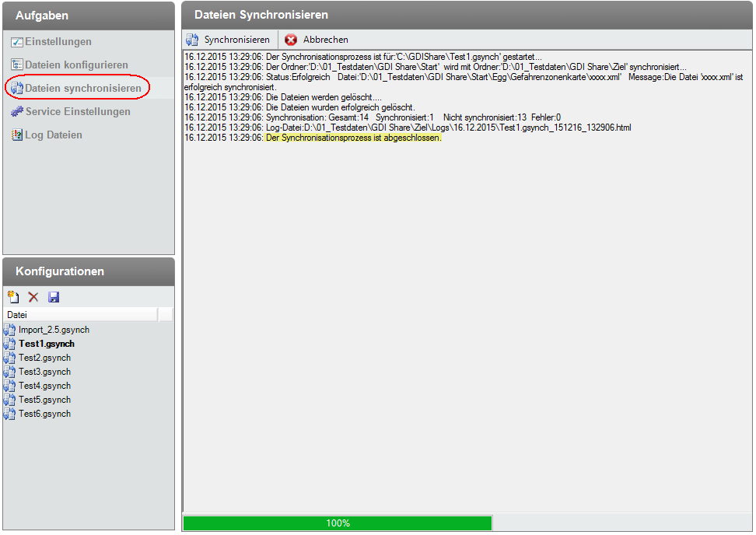Image resolution: width=756 pixels, height=535 pixels.
Task: Open Dateien synchronisieren task
Action: (x=82, y=89)
